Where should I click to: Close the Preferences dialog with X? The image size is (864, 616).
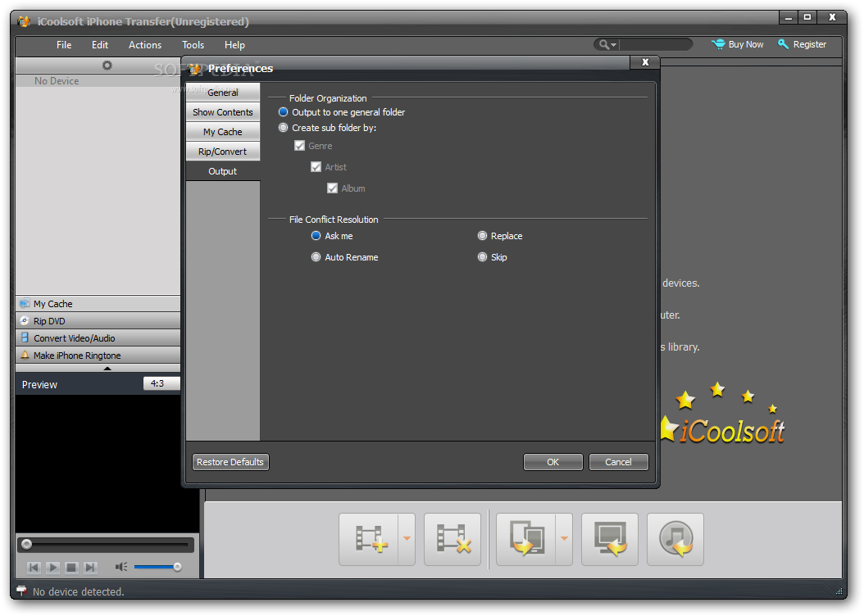(645, 62)
